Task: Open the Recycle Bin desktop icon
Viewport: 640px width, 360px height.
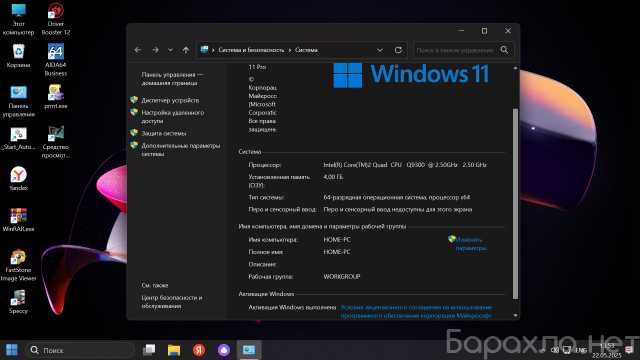Action: pos(18,56)
